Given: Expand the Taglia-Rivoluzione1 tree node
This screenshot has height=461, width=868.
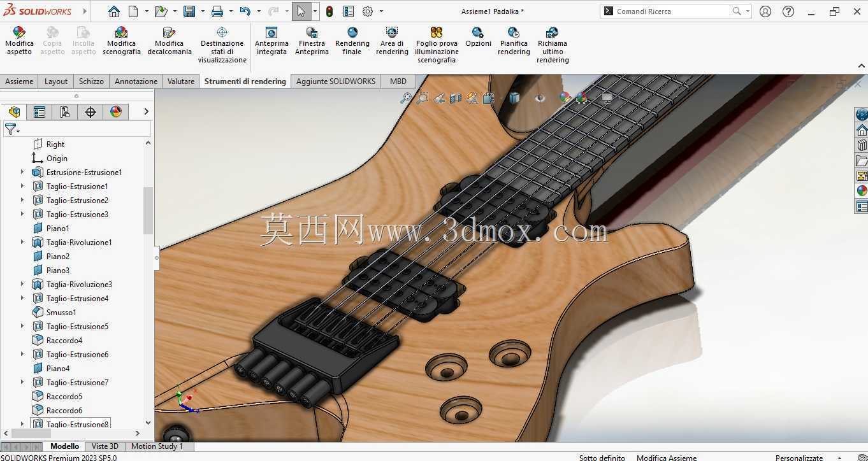Looking at the screenshot, I should (22, 243).
